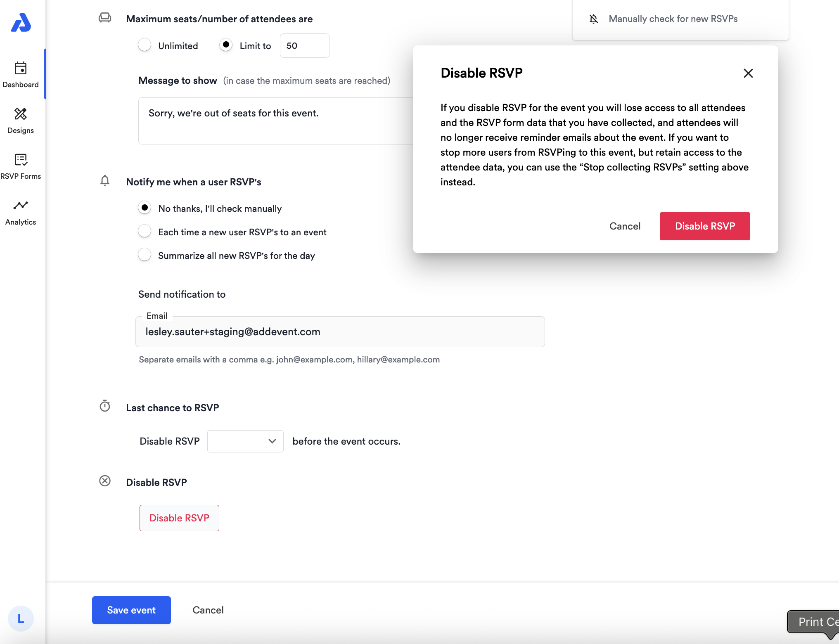Confirm with red Disable RSVP button
Image resolution: width=839 pixels, height=644 pixels.
705,226
